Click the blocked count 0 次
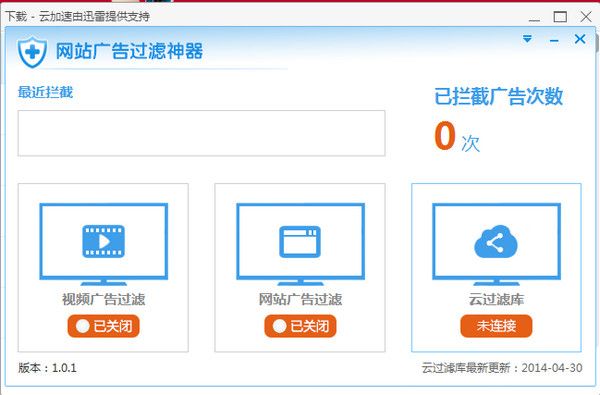The height and width of the screenshot is (395, 600). [x=457, y=137]
